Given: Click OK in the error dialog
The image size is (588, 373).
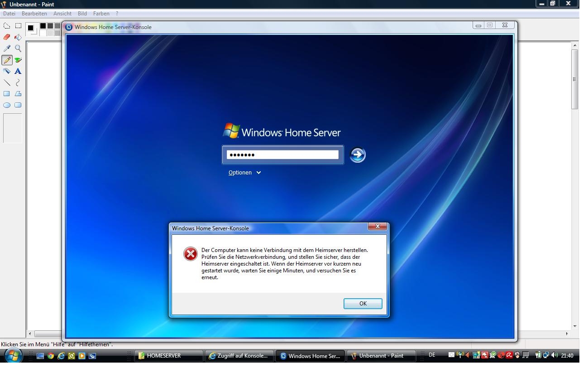Looking at the screenshot, I should click(363, 304).
